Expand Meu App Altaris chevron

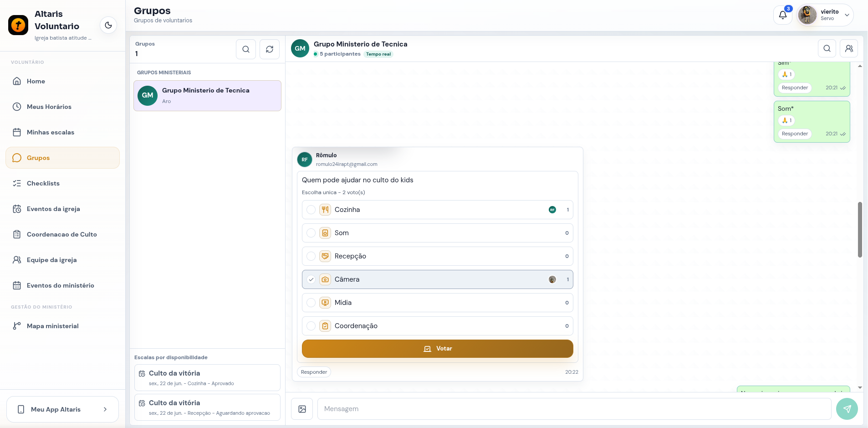pos(105,409)
